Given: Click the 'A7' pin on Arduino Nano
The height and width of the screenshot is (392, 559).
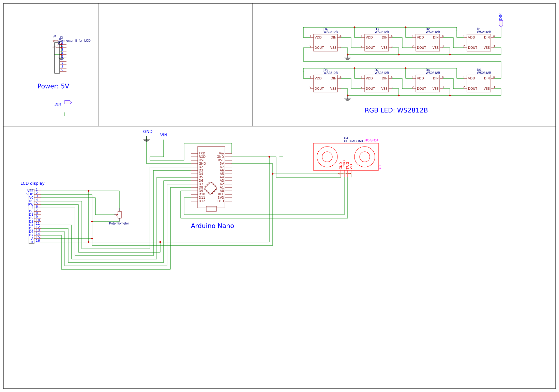Looking at the screenshot, I should pos(222,167).
